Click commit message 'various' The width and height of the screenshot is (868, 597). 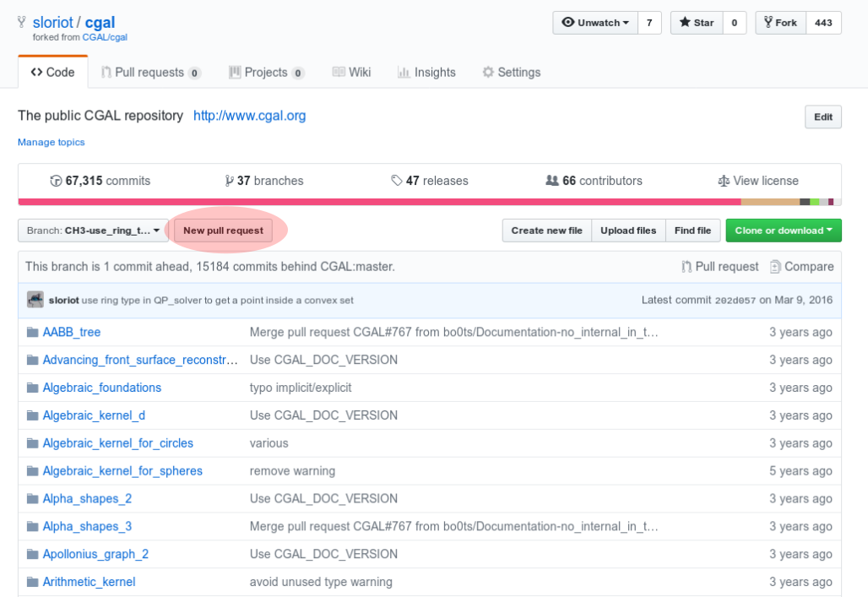pos(269,443)
